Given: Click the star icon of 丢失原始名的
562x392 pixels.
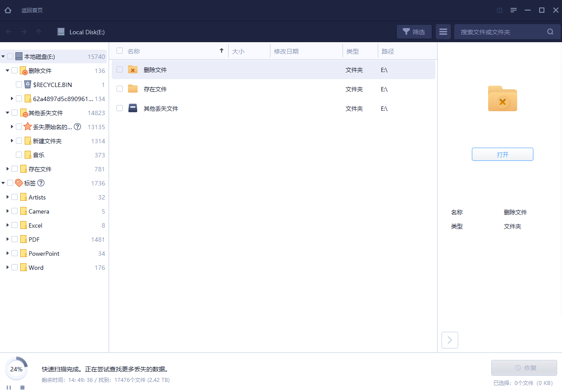Looking at the screenshot, I should pos(28,127).
